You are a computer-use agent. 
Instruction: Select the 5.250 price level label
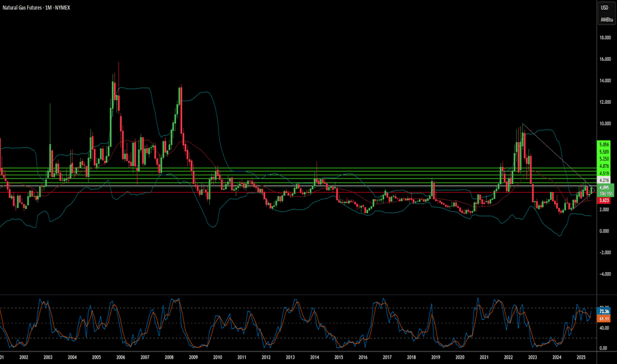pyautogui.click(x=604, y=159)
